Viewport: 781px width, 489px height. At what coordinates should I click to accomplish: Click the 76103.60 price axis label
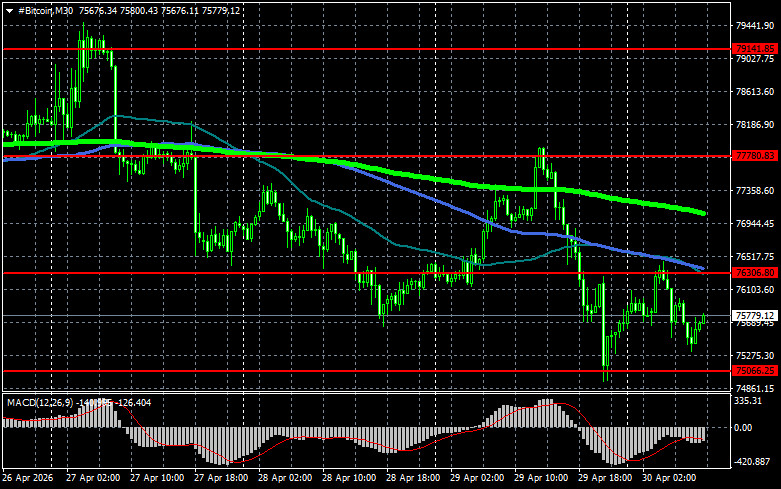pos(755,290)
